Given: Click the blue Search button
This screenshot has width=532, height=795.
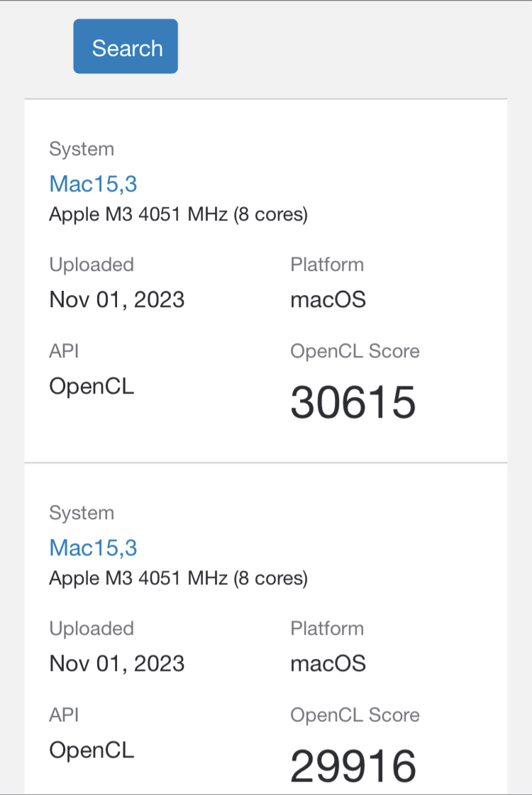Looking at the screenshot, I should (126, 46).
